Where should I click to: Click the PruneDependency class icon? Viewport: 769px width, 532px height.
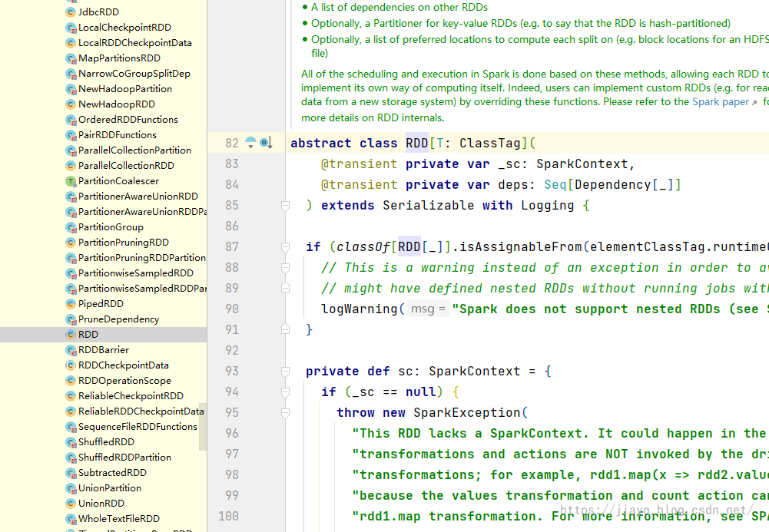(x=71, y=319)
